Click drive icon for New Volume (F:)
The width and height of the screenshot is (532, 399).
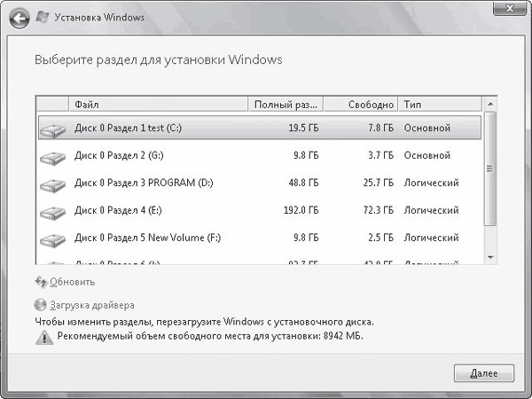pos(52,239)
